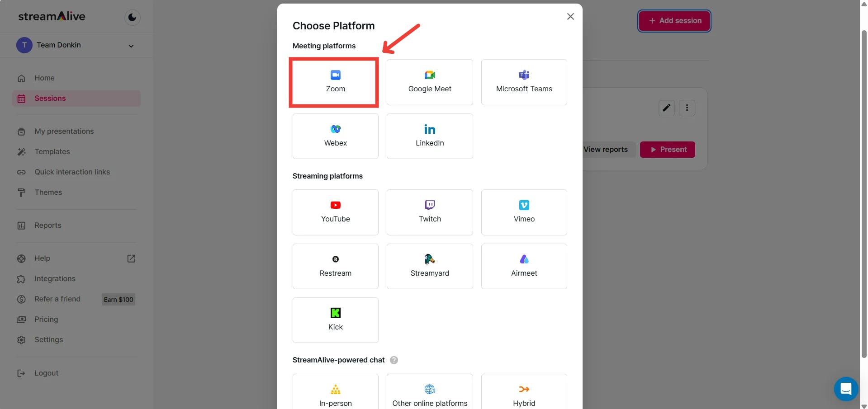Pick the Microsoft Teams platform card
Screen dimensions: 868x409
click(x=524, y=82)
